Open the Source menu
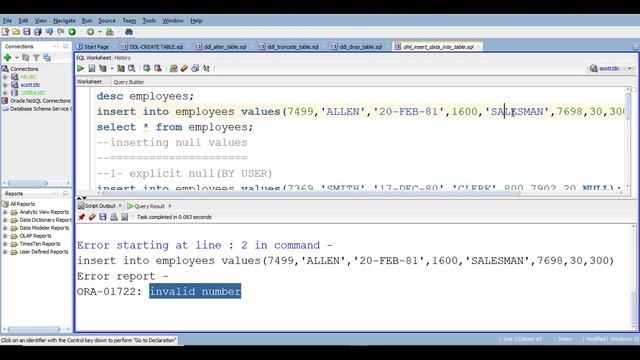The width and height of the screenshot is (640, 360). (x=107, y=20)
